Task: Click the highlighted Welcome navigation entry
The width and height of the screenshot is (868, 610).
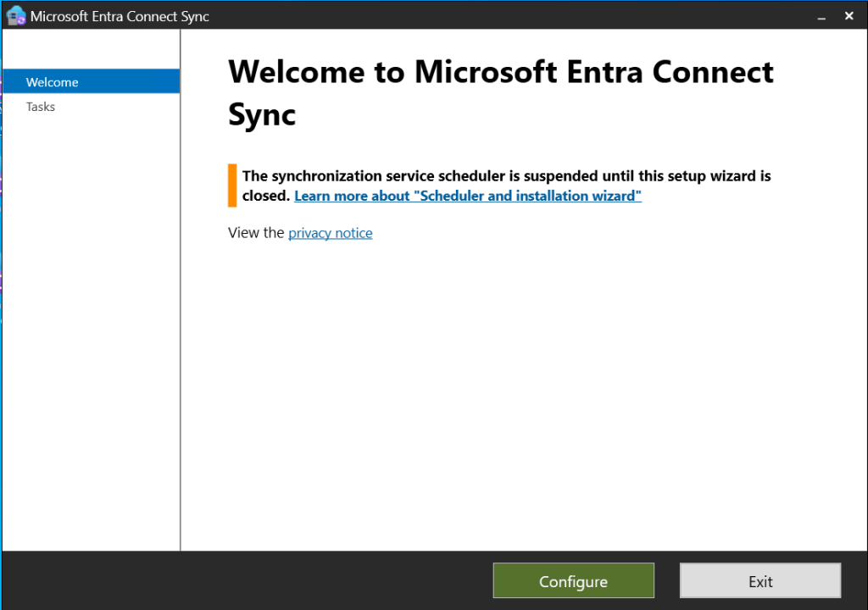Action: (52, 81)
